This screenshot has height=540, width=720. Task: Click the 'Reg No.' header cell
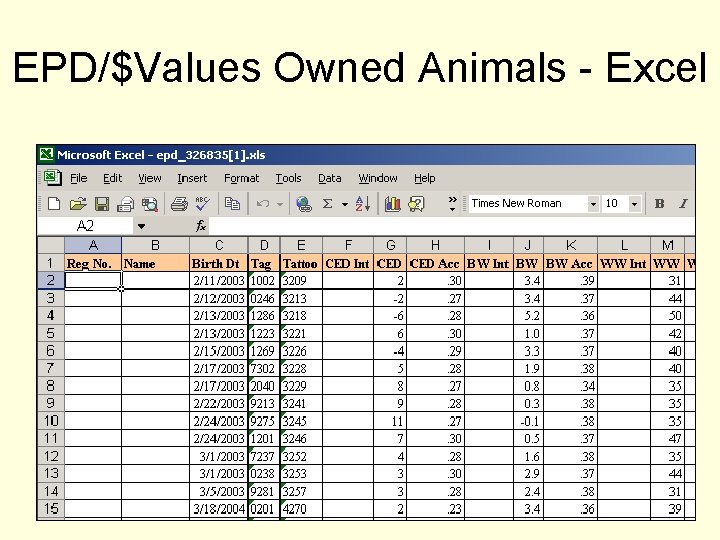(93, 263)
